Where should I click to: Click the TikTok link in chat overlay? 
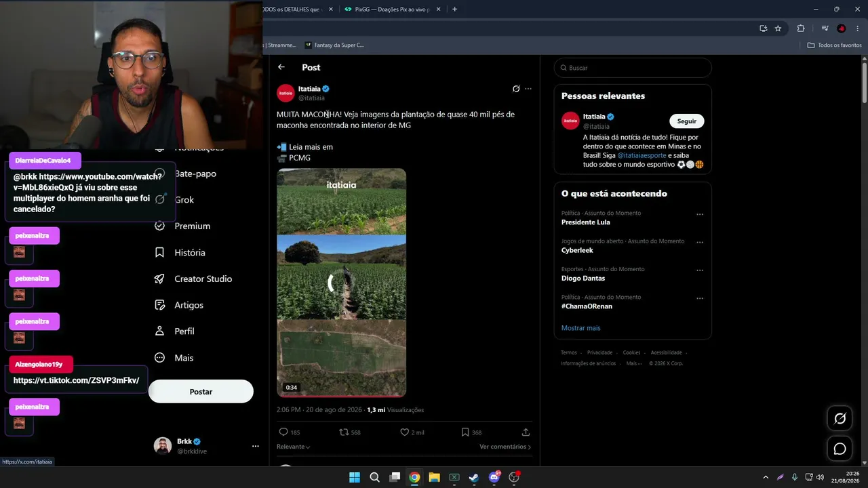tap(76, 380)
